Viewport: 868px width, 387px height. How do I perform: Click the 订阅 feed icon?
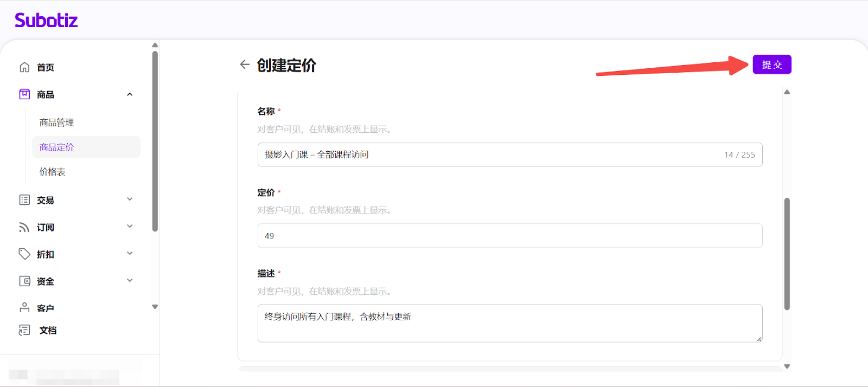24,227
